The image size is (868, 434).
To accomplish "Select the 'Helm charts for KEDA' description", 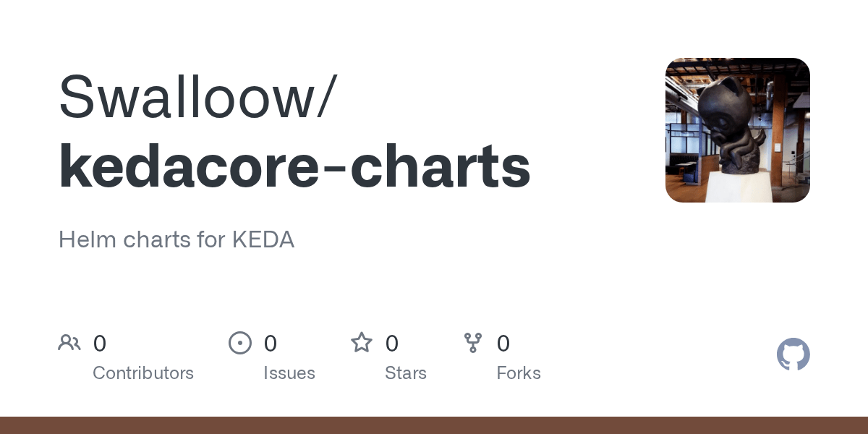I will click(x=176, y=240).
